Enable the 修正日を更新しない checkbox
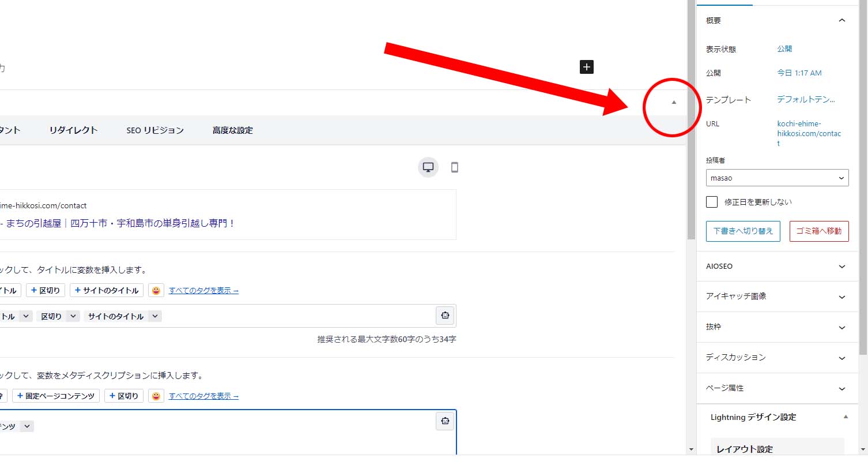Screen dimensions: 868x469 click(x=712, y=202)
